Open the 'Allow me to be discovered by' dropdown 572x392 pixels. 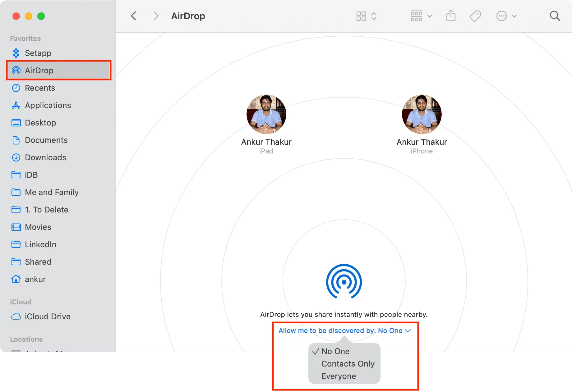coord(344,331)
